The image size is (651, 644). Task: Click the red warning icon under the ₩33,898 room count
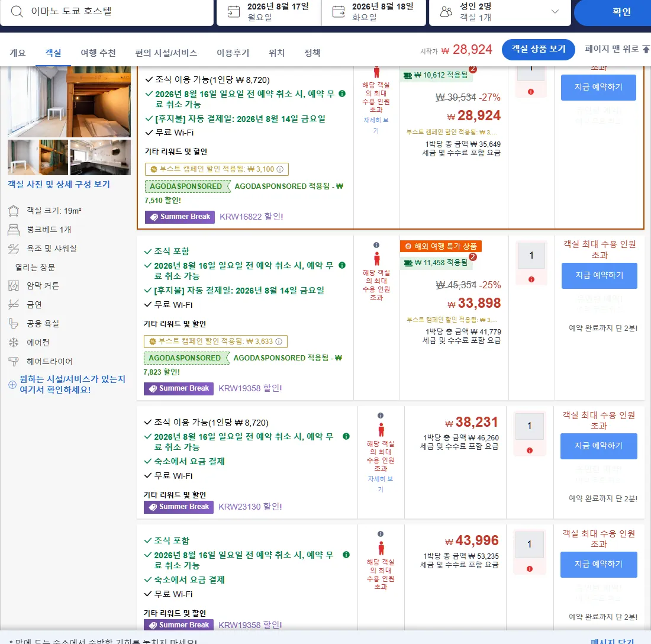[x=531, y=279]
